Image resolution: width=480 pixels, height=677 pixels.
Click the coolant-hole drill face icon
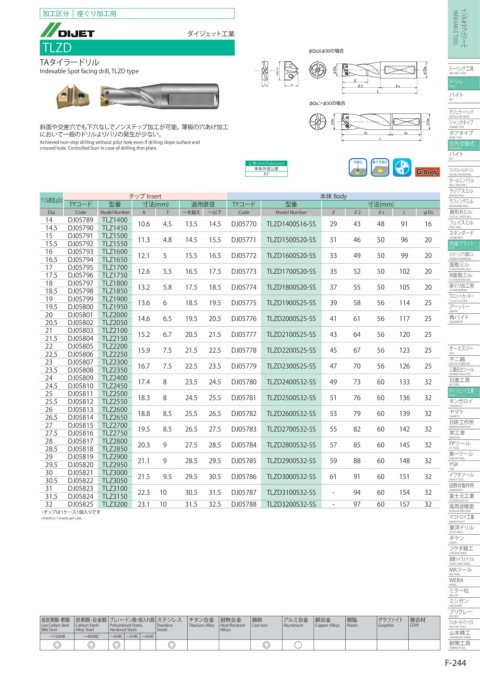coord(402,168)
